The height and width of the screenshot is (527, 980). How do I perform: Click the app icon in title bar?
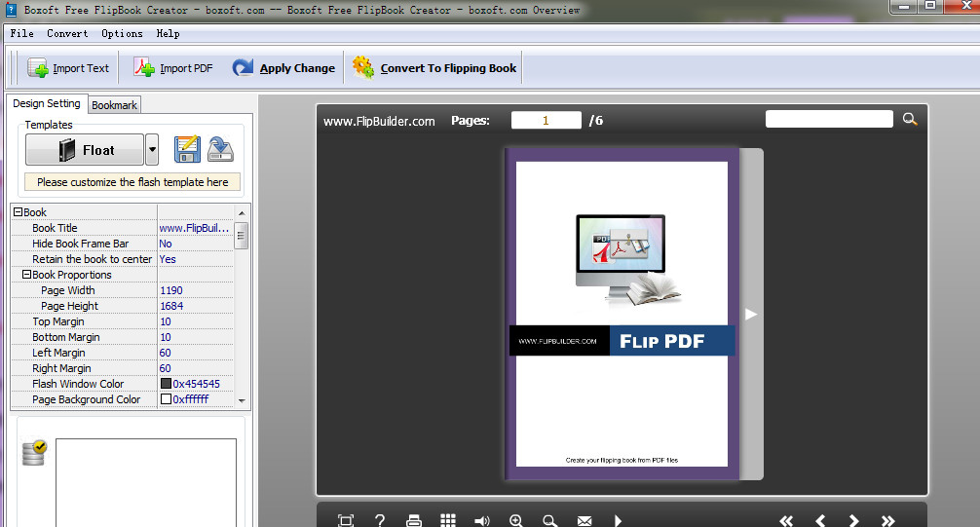pyautogui.click(x=11, y=10)
